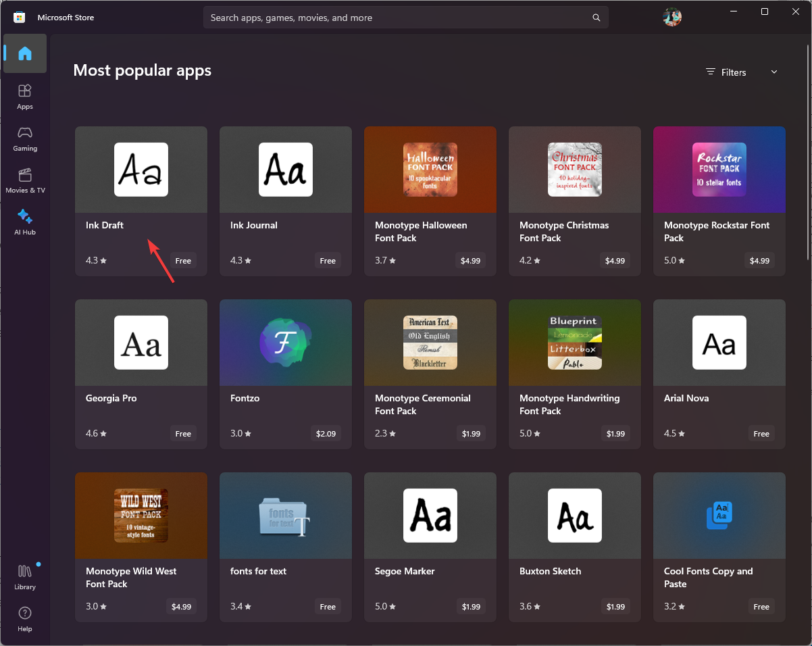Open Monotype Rockstar Font Pack
812x646 pixels.
(x=719, y=201)
